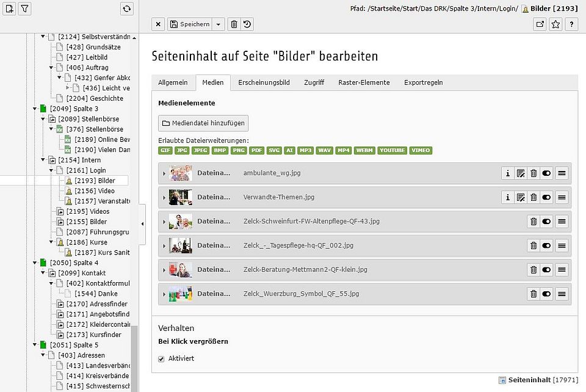Switch to the Erscheinungsbild tab
The image size is (586, 392).
point(264,82)
